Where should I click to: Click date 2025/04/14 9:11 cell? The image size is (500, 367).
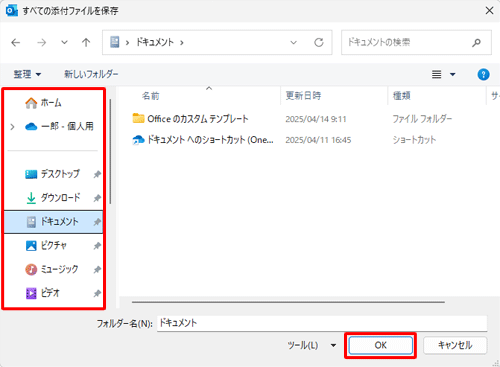click(316, 119)
